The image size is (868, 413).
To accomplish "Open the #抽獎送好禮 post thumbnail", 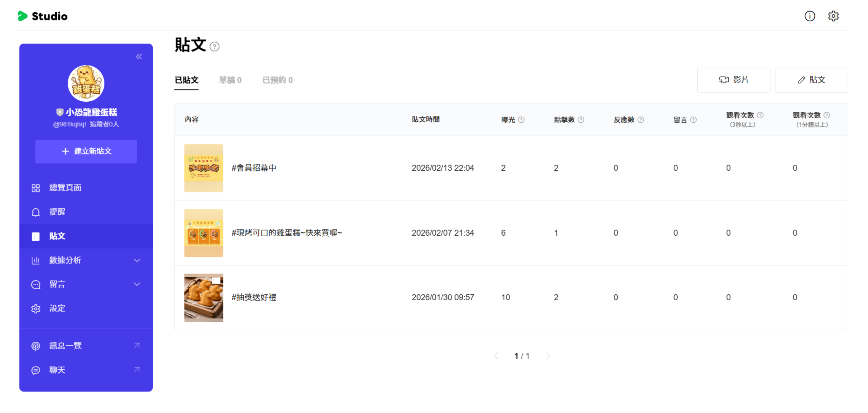I will tap(203, 298).
